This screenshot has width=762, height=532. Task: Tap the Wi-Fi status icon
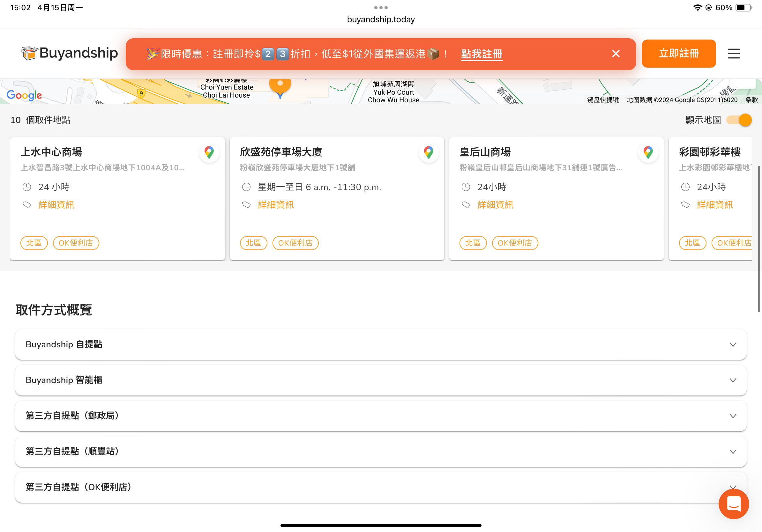(697, 7)
